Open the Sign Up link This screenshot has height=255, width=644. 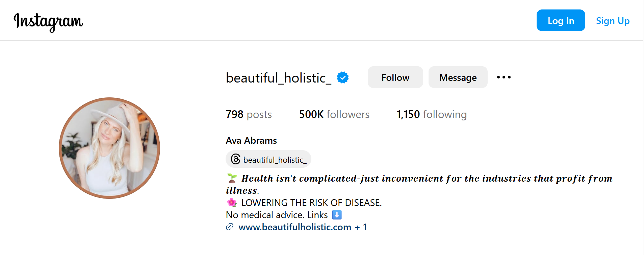613,21
